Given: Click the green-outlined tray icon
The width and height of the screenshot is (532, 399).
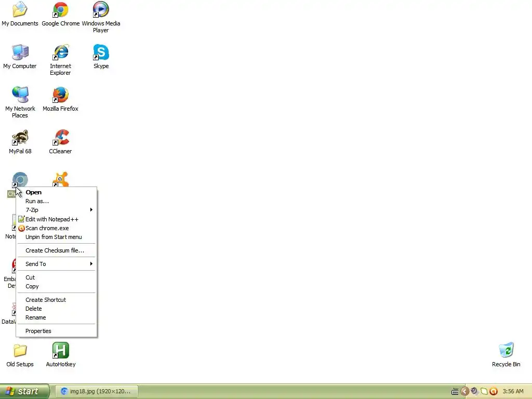Looking at the screenshot, I should point(484,391).
